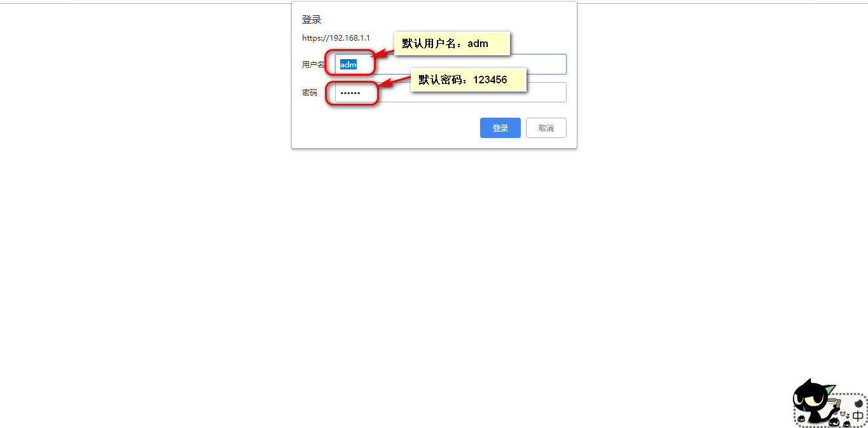
Task: Click the leftmost mini black cat icon
Action: coord(801,418)
